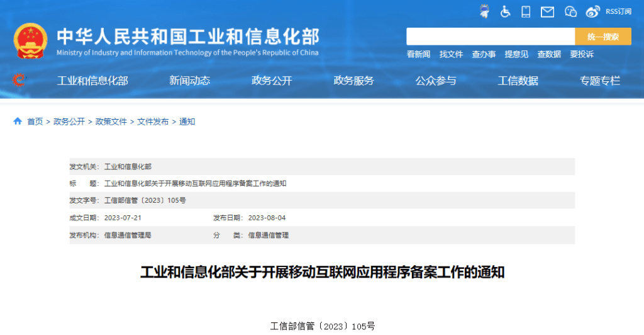Click the national emblem logo

click(30, 41)
